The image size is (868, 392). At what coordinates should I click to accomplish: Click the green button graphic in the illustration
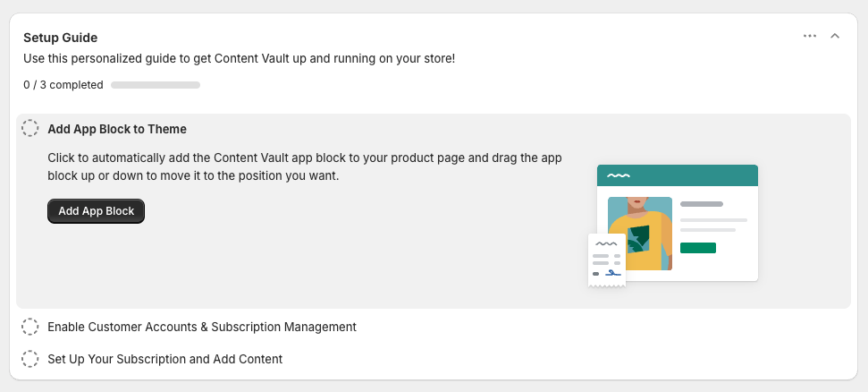698,248
